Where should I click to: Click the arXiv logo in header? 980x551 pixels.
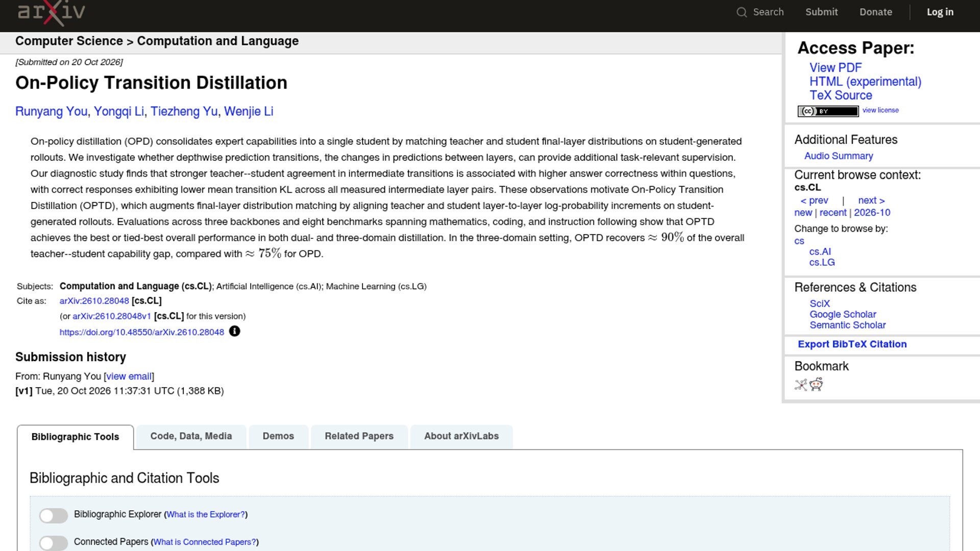coord(51,12)
